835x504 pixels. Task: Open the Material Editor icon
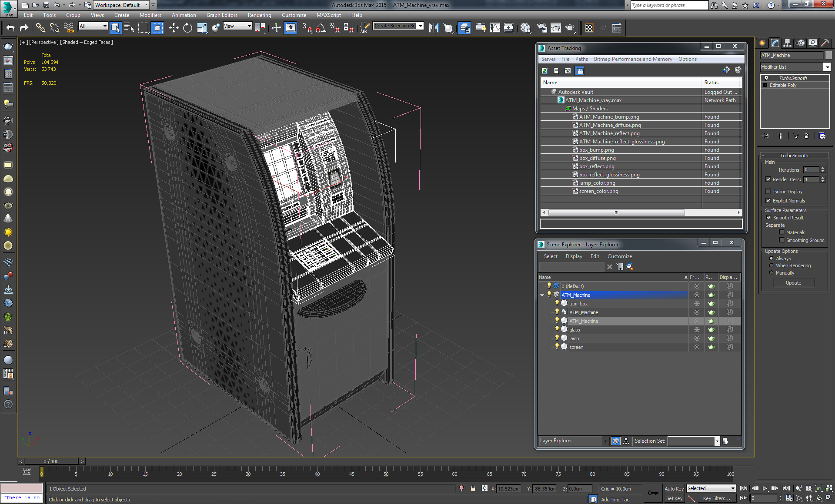tap(525, 28)
